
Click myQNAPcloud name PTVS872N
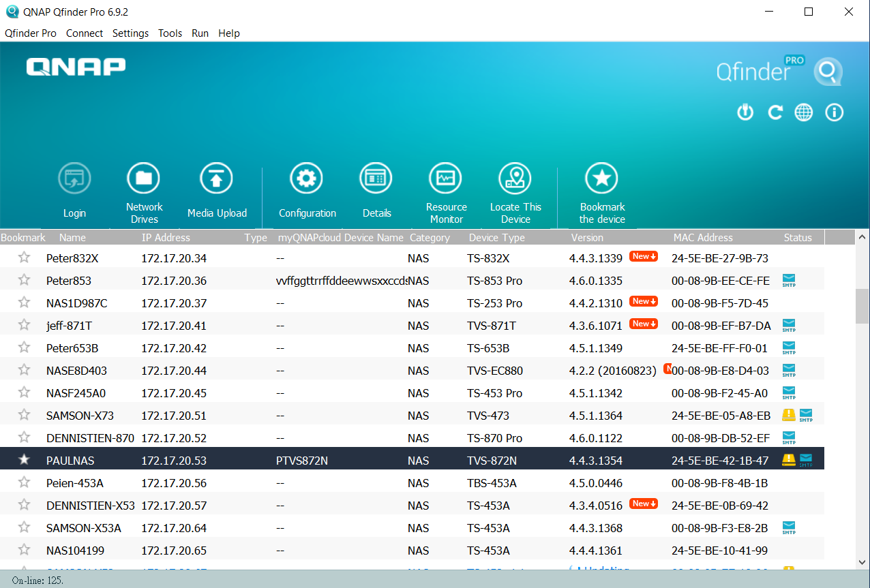tap(302, 461)
